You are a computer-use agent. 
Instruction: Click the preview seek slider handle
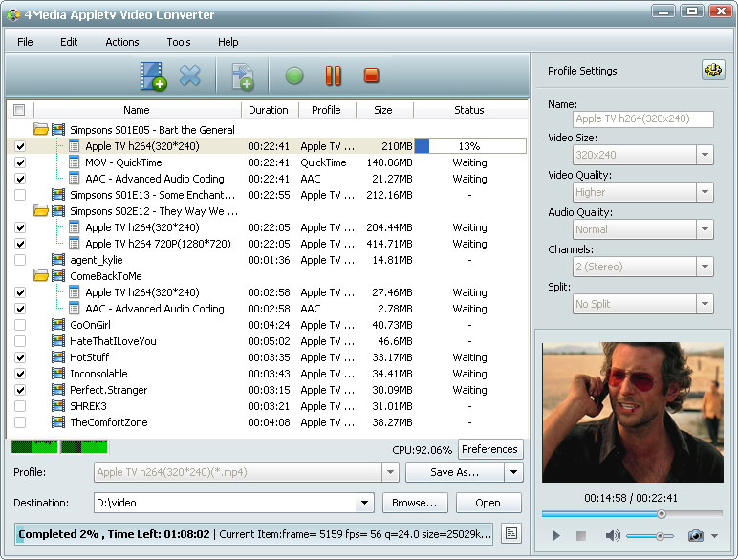point(662,514)
